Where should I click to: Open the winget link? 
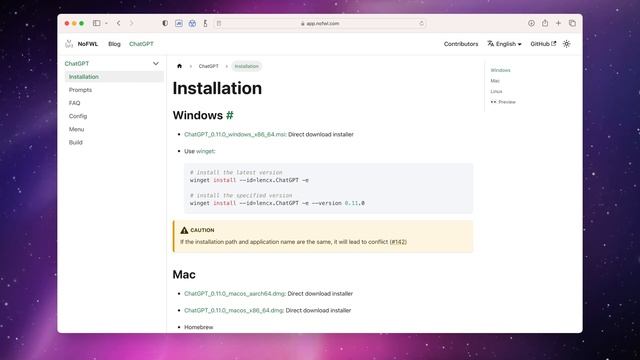click(x=205, y=151)
